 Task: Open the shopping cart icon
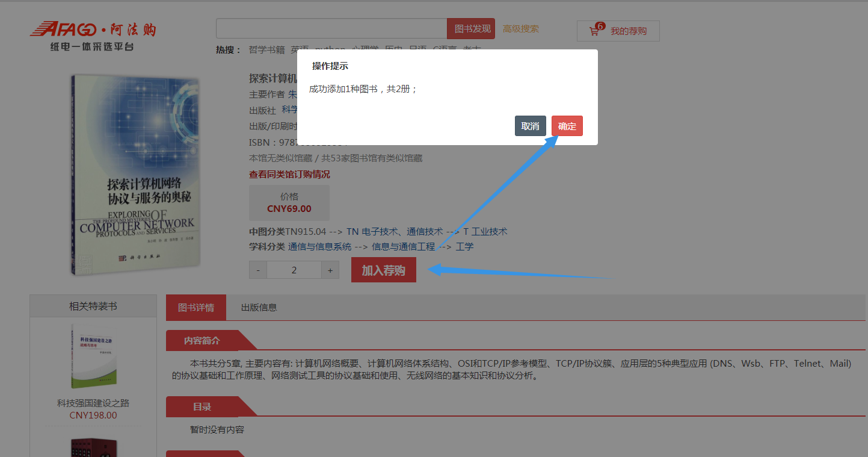pyautogui.click(x=594, y=31)
